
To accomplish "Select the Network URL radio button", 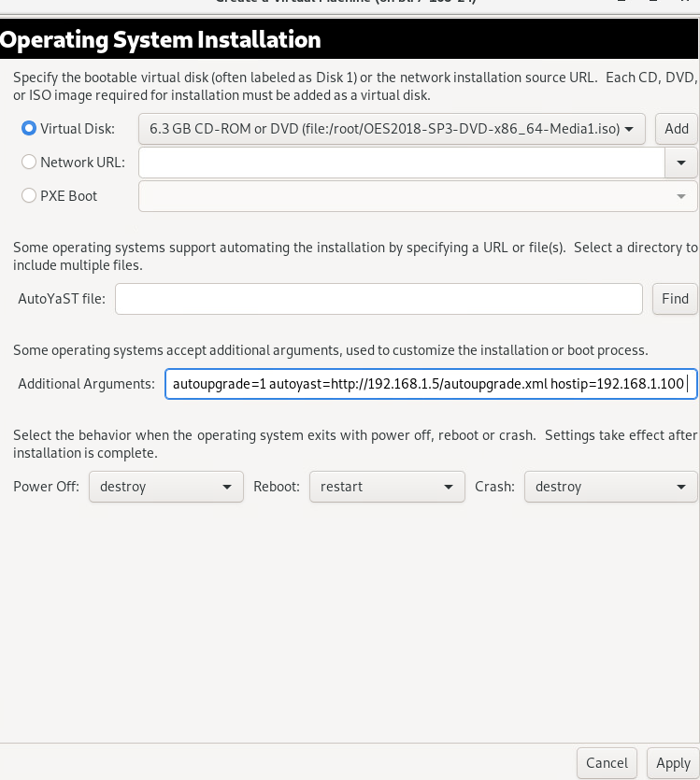I will coord(29,163).
